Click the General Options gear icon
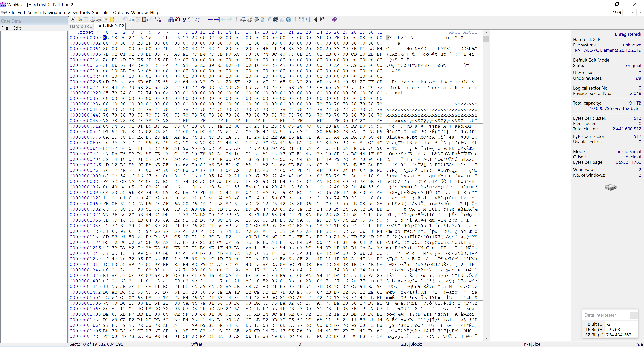Viewport: 644px width, 347px height. [x=289, y=19]
